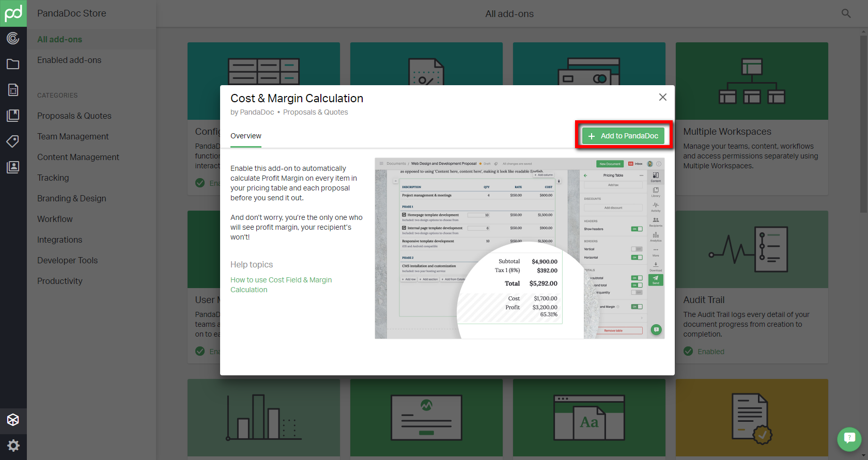
Task: Filter by Proposals & Quotes category in sidebar
Action: [x=74, y=116]
